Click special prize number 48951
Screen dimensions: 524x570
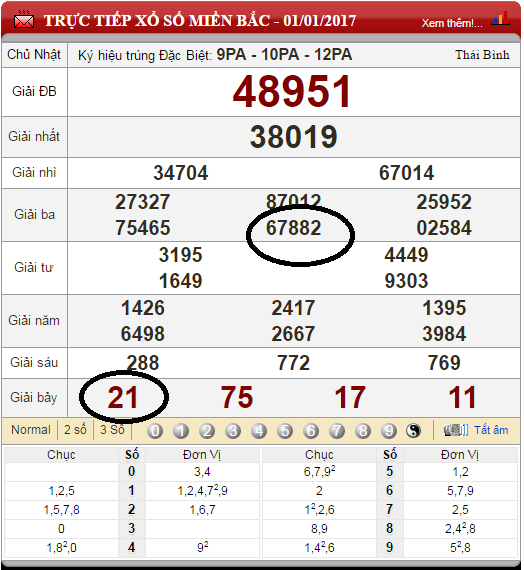pos(292,92)
